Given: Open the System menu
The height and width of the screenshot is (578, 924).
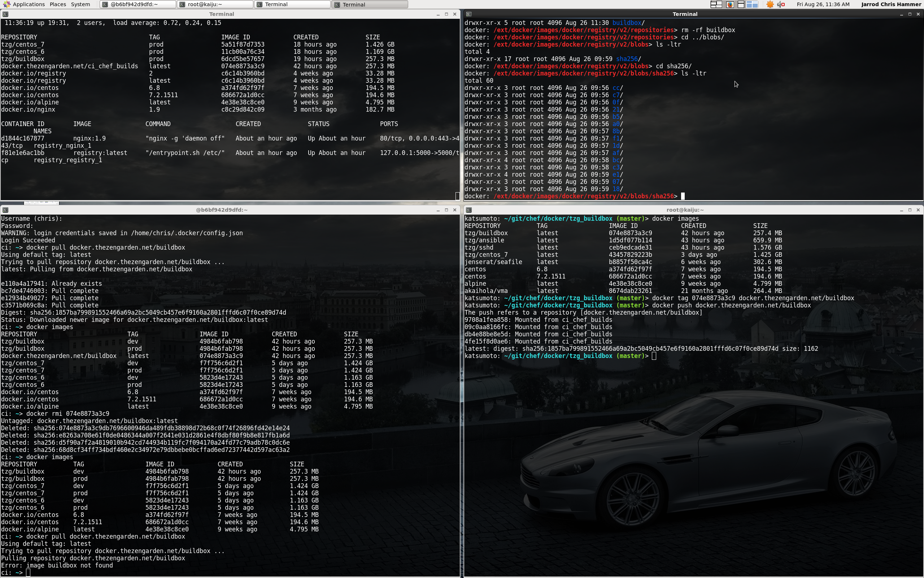Looking at the screenshot, I should click(80, 4).
